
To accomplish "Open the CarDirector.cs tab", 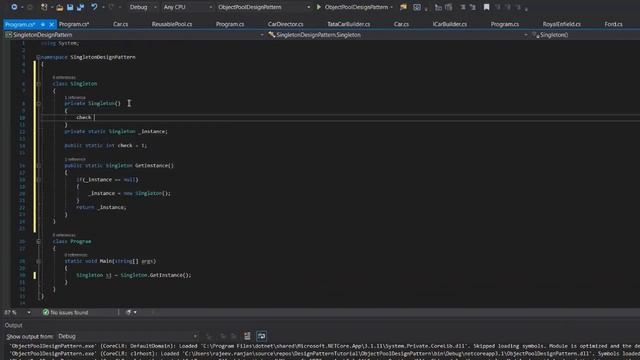I will [x=285, y=24].
